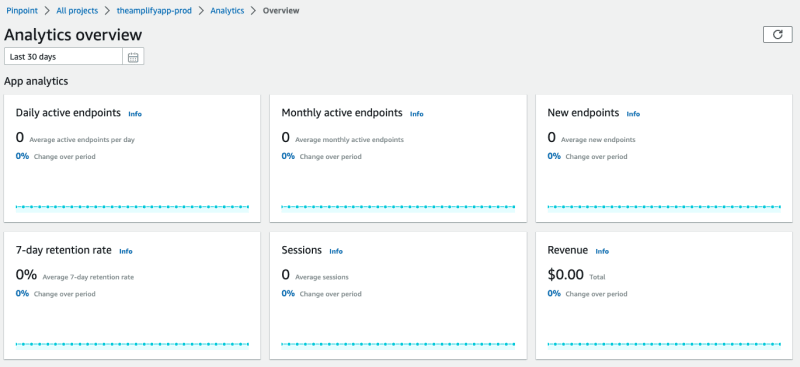Click the Revenue card title
The height and width of the screenshot is (367, 800).
click(x=567, y=250)
